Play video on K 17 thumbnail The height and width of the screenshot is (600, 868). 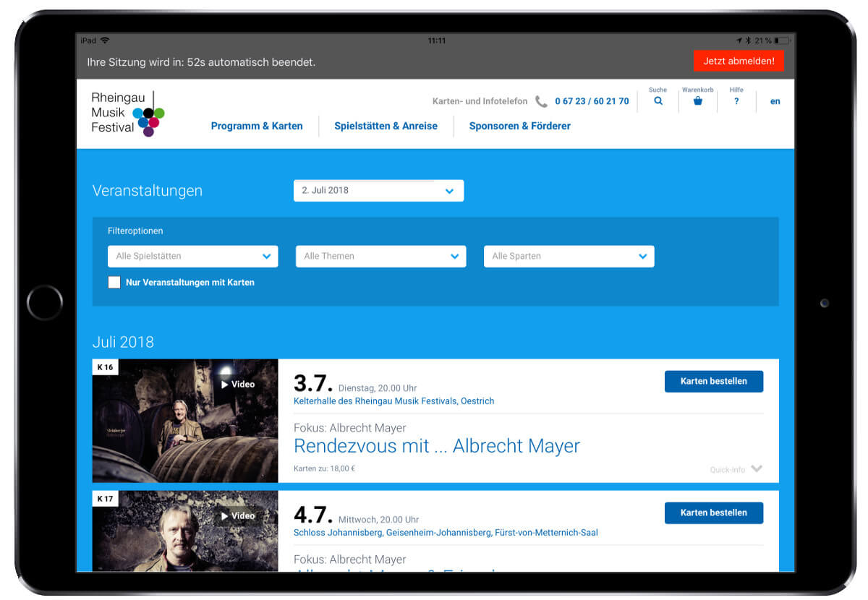(238, 516)
